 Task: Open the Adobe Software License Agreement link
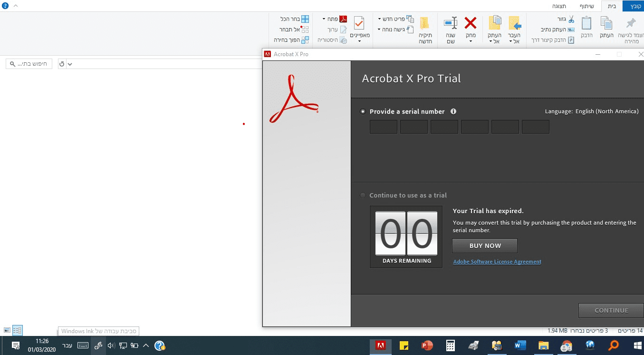[497, 262]
